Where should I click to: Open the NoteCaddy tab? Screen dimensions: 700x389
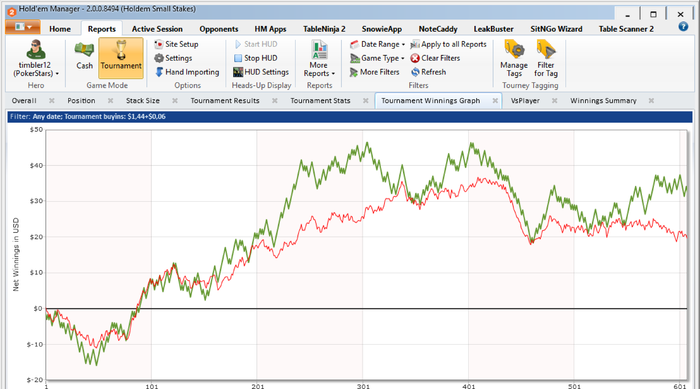(x=438, y=29)
